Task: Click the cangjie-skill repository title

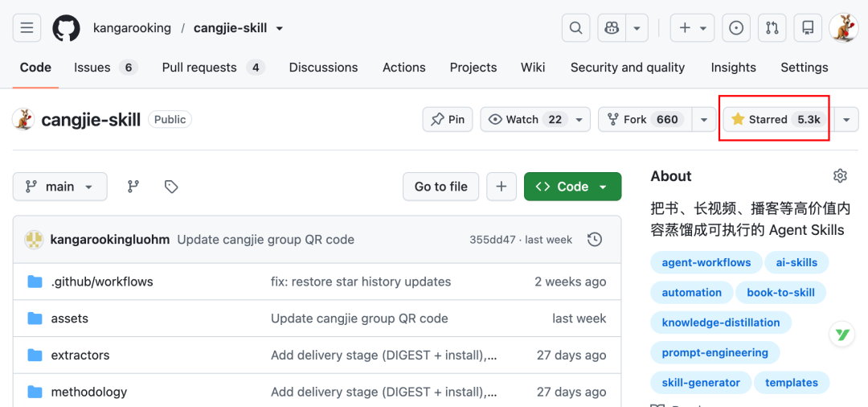Action: pyautogui.click(x=92, y=119)
